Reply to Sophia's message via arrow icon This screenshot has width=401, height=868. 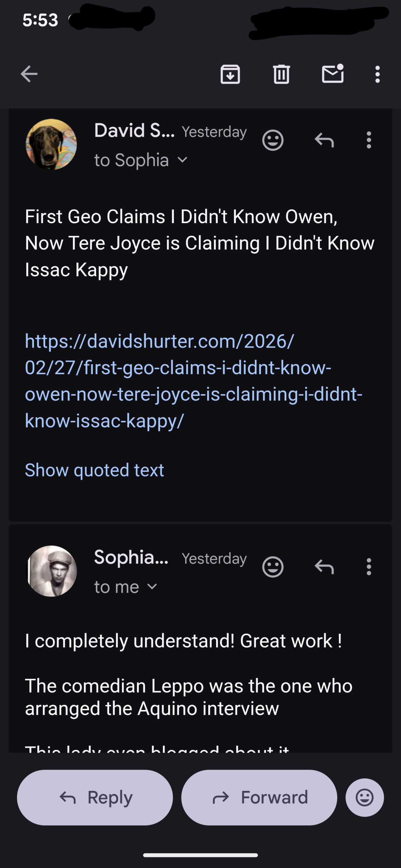coord(324,567)
